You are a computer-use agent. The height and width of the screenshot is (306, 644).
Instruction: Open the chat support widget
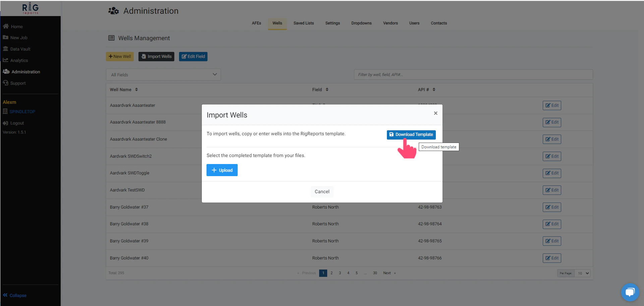pyautogui.click(x=630, y=292)
